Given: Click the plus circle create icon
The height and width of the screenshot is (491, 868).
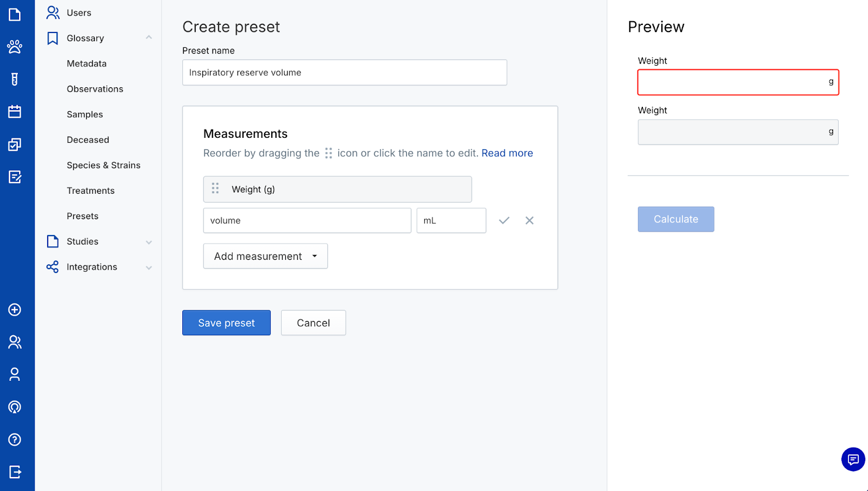Looking at the screenshot, I should pos(15,310).
